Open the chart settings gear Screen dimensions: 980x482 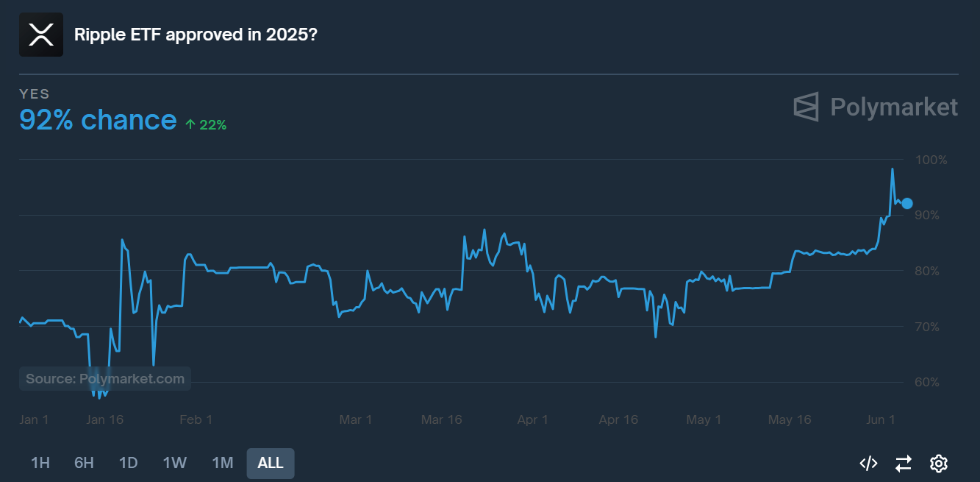(x=938, y=463)
